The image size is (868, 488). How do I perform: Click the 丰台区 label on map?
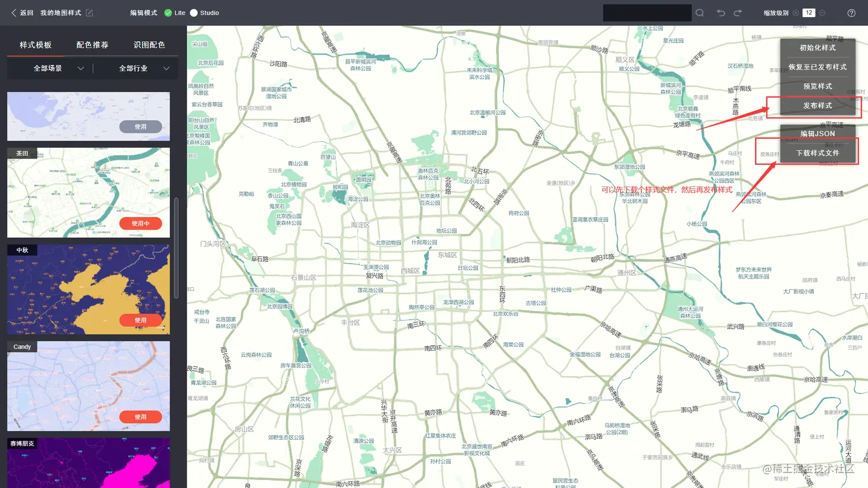pos(350,323)
